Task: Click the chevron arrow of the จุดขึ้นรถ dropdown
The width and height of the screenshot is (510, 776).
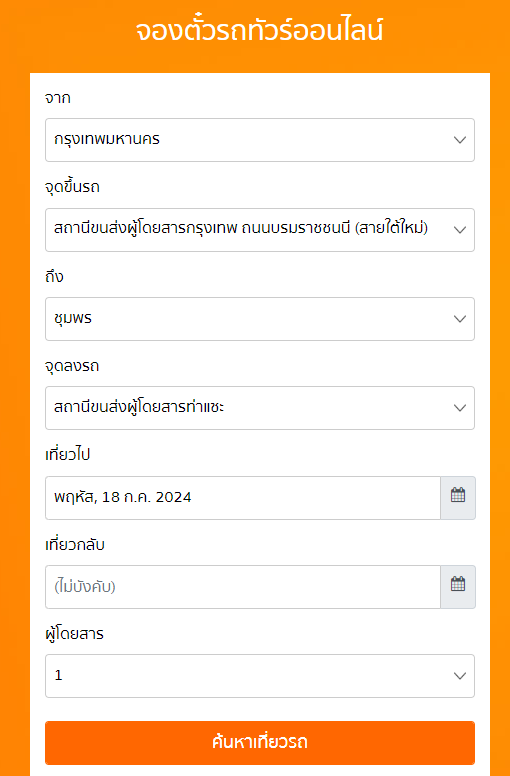Action: point(460,230)
